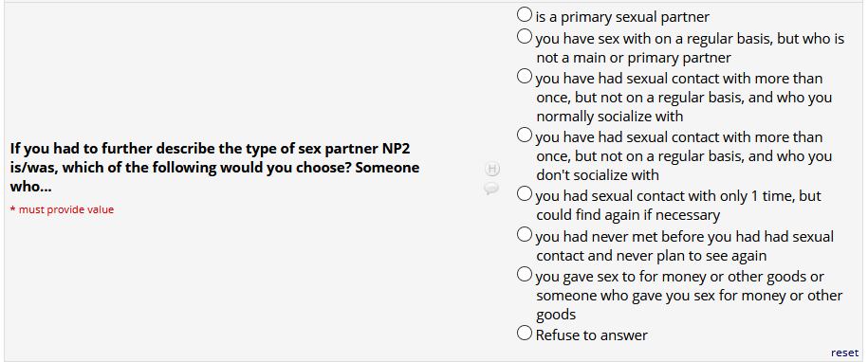Image resolution: width=868 pixels, height=362 pixels.
Task: Select the 'Refuse to answer' radio button
Action: click(524, 333)
